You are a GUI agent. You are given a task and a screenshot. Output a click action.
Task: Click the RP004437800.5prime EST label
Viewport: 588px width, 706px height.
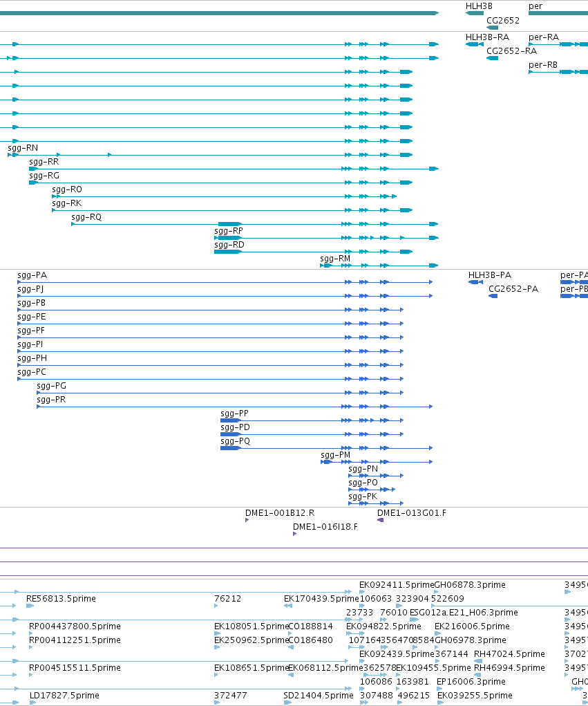pos(75,626)
